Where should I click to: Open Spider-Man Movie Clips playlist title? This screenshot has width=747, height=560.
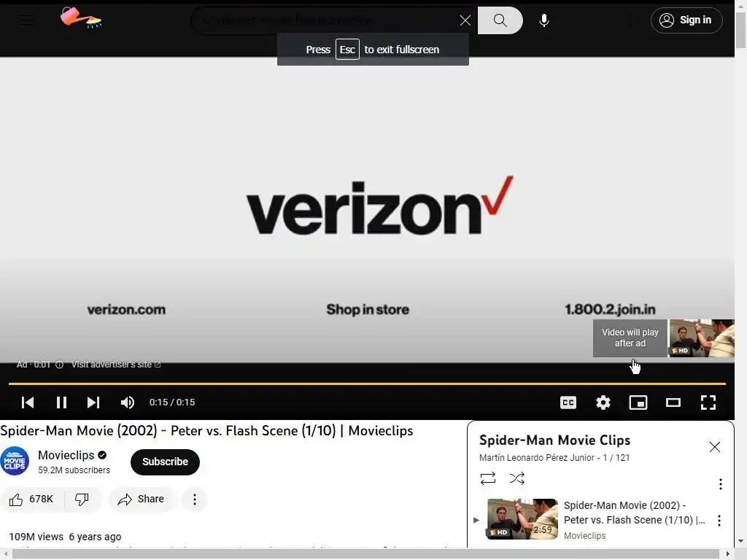(554, 440)
